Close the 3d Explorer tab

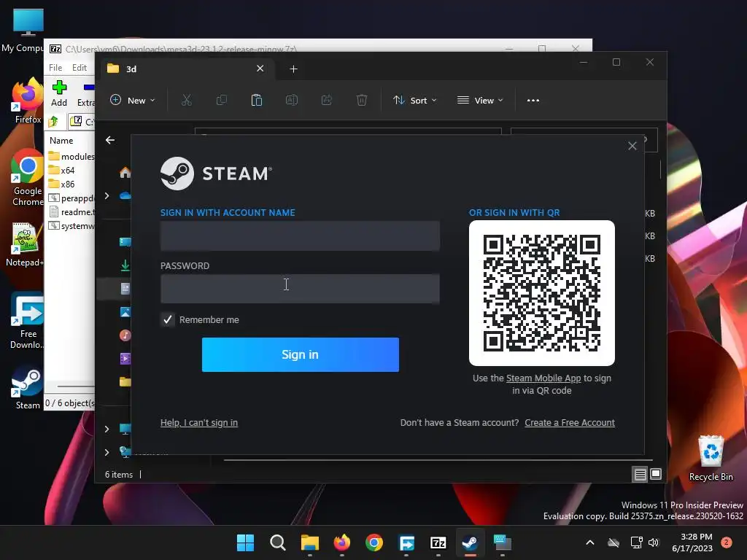[x=260, y=69]
